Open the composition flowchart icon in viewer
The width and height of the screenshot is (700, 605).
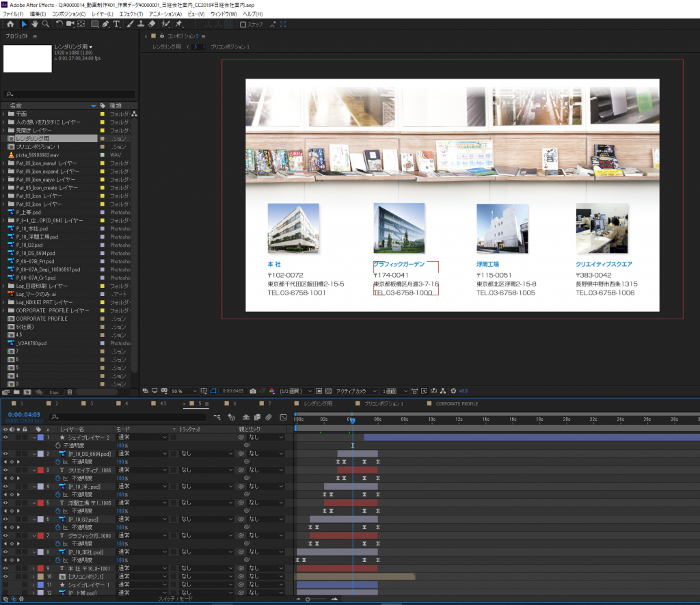443,391
